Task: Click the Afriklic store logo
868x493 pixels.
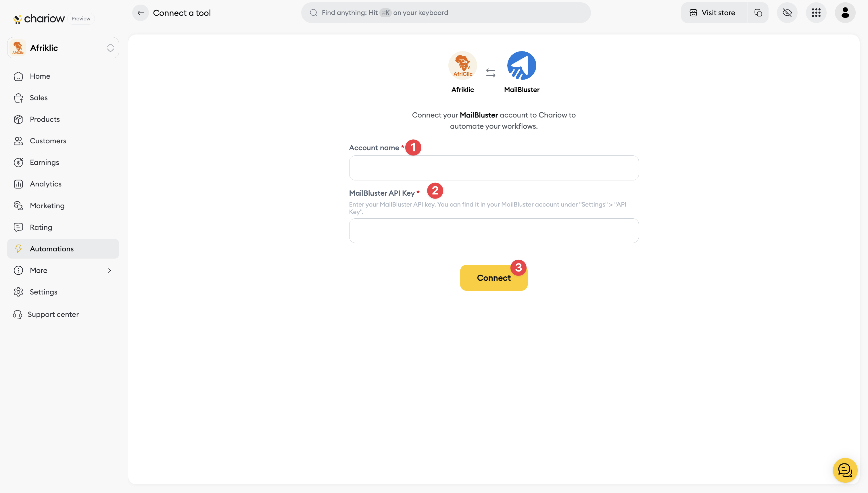Action: tap(463, 66)
